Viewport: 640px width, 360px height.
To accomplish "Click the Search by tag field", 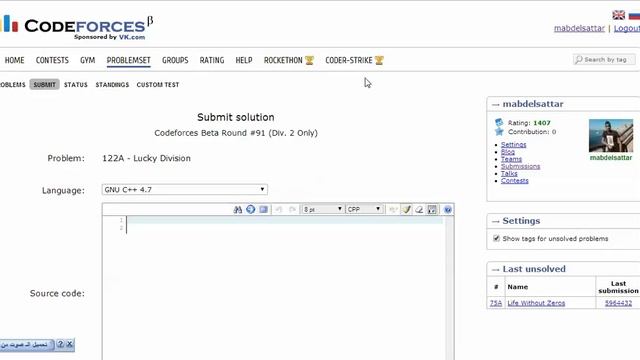I will 604,60.
